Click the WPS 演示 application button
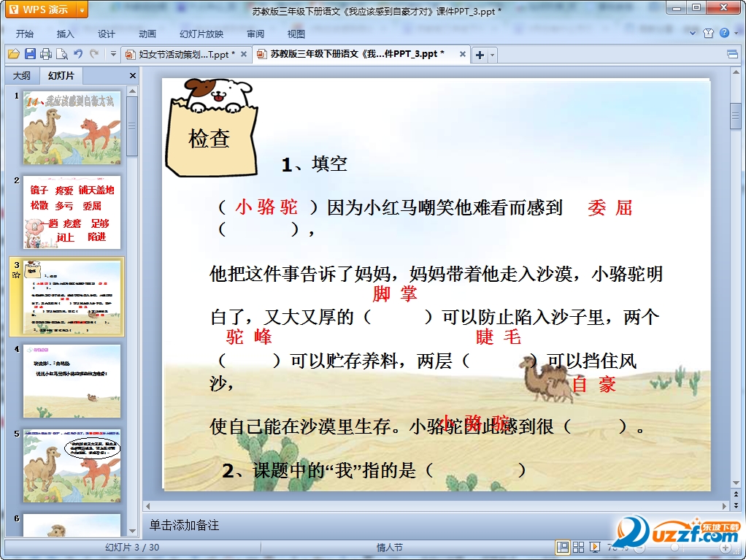 pyautogui.click(x=41, y=9)
